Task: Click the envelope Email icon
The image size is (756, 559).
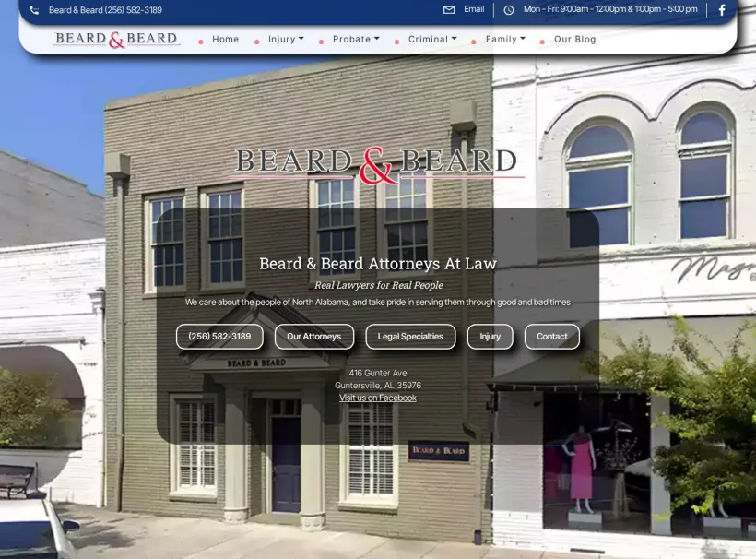Action: pyautogui.click(x=449, y=9)
